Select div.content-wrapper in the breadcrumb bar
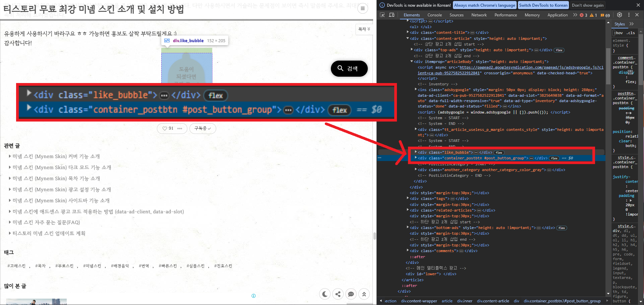 tap(419, 301)
